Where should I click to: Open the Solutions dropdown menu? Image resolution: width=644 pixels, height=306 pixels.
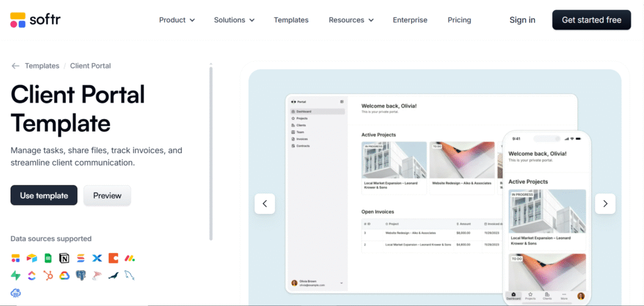pyautogui.click(x=234, y=20)
